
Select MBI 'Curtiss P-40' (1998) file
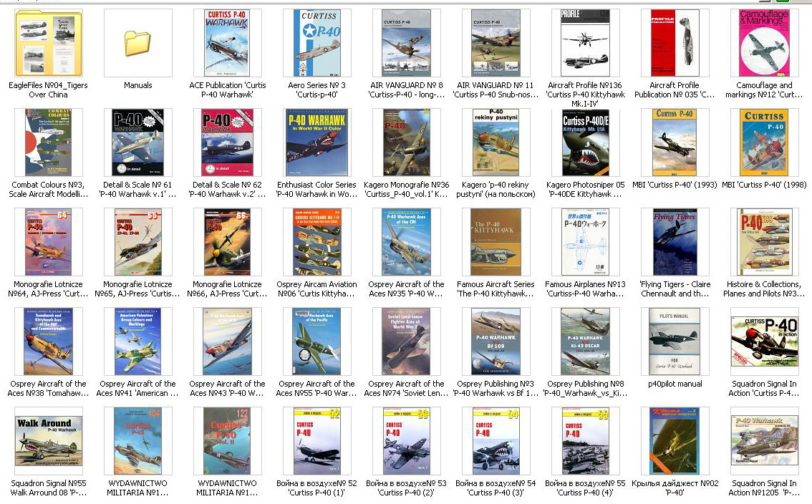[x=764, y=142]
